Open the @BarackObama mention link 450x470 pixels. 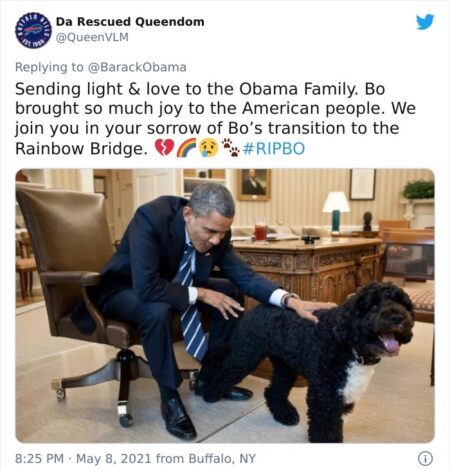137,67
